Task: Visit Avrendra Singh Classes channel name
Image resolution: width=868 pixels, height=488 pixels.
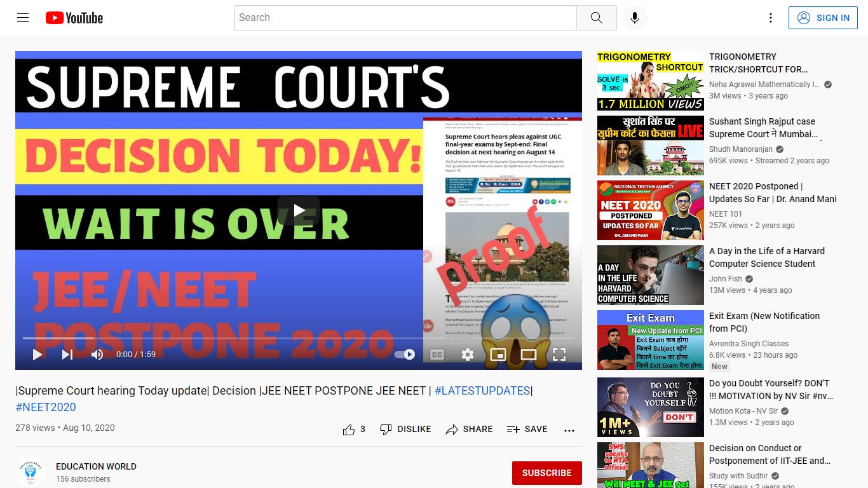Action: [x=749, y=344]
